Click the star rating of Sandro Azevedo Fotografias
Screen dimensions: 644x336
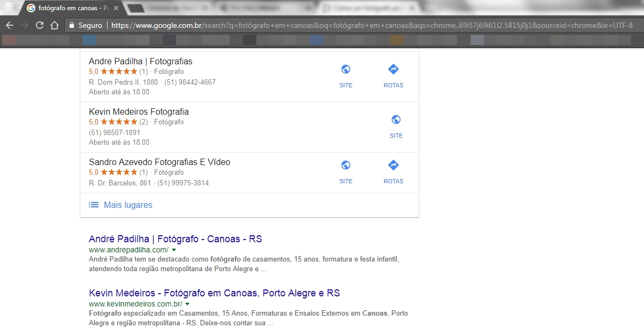coord(119,173)
